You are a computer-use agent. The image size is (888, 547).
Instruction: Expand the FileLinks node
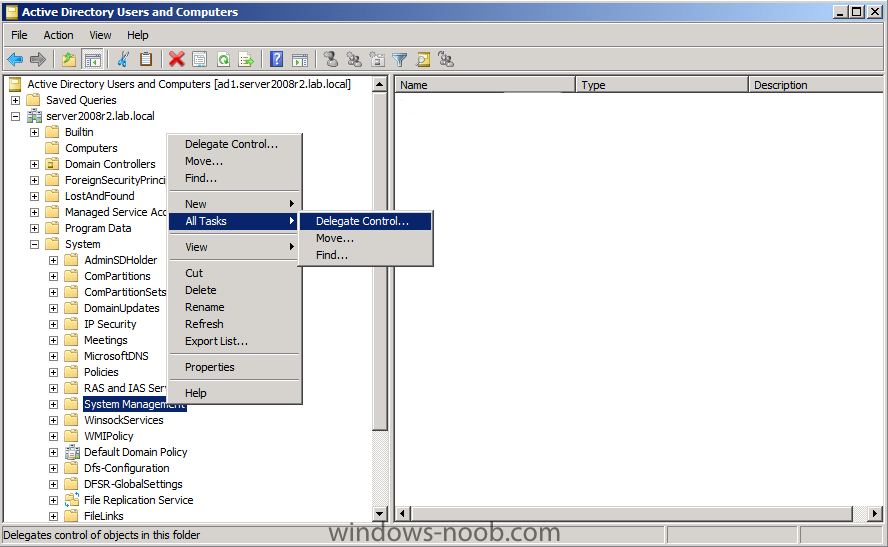[53, 516]
